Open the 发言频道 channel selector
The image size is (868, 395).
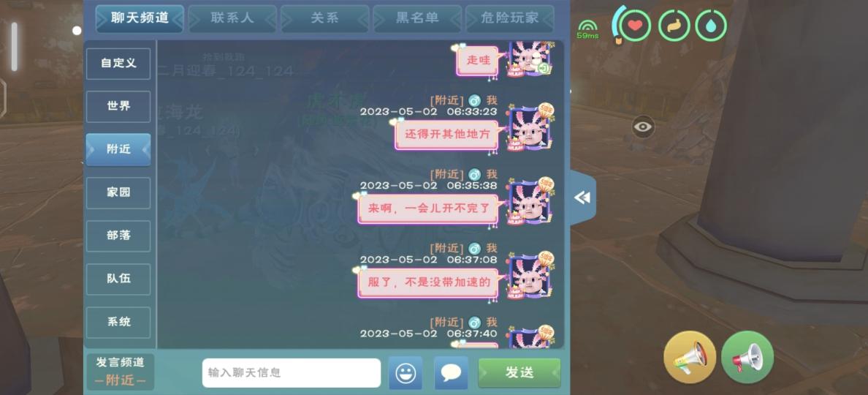tap(120, 372)
